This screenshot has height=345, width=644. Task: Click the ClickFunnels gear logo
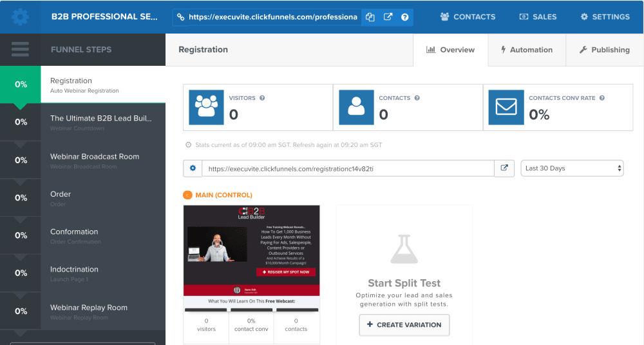pyautogui.click(x=20, y=17)
